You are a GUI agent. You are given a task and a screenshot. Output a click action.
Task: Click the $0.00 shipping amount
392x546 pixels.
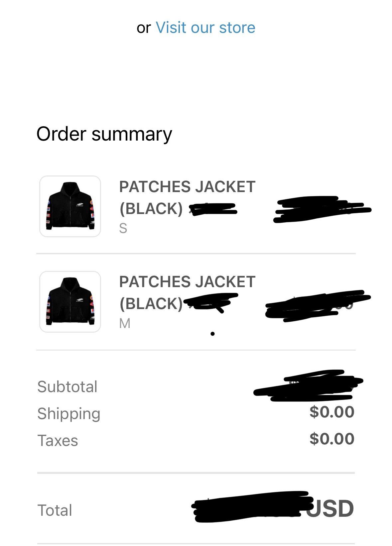(331, 412)
